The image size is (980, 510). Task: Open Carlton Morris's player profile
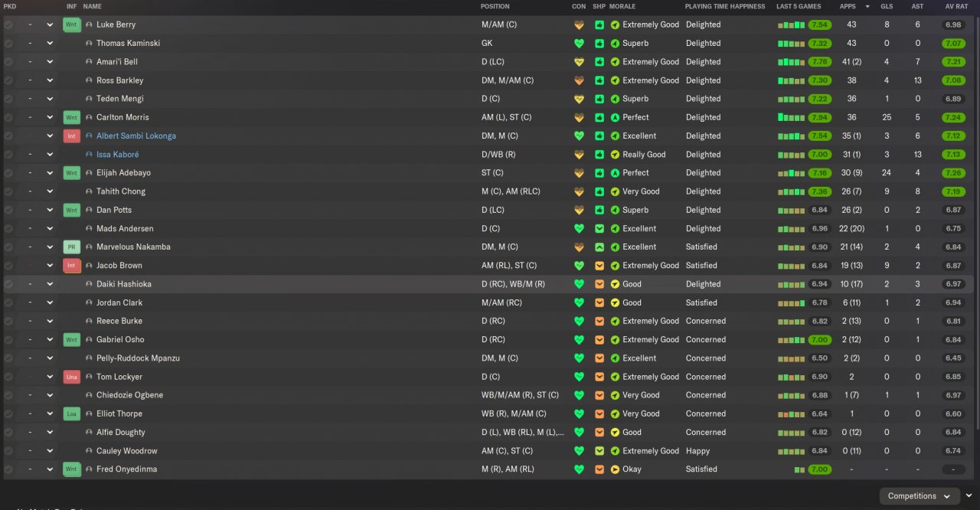122,117
